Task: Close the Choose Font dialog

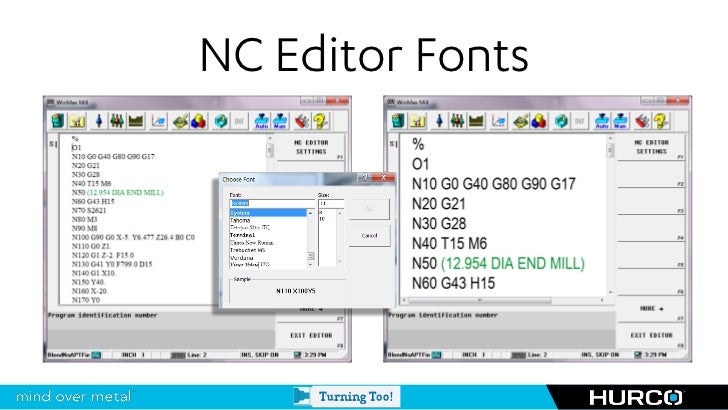Action: tap(384, 177)
